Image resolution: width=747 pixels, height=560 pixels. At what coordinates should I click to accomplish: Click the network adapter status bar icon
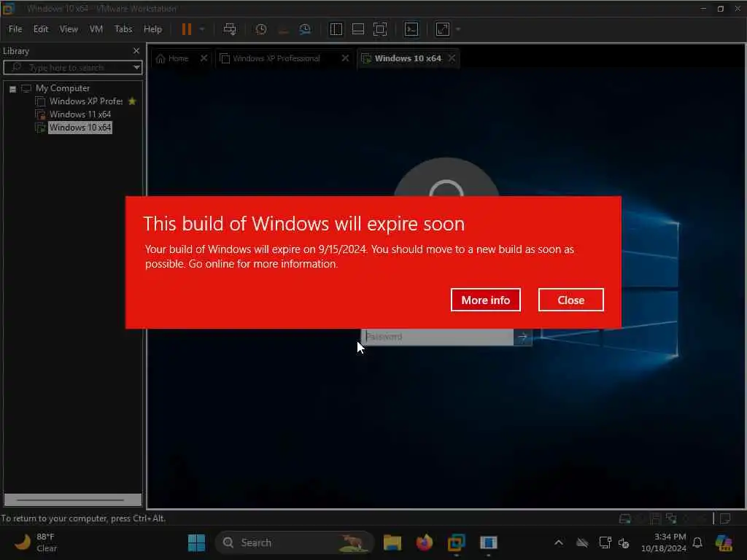tap(672, 518)
